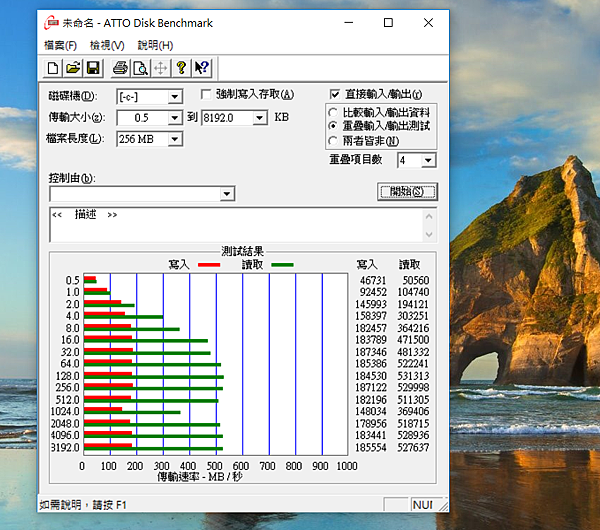Expand the 控制由 dropdown list
Screen dimensions: 600x530
tap(227, 194)
